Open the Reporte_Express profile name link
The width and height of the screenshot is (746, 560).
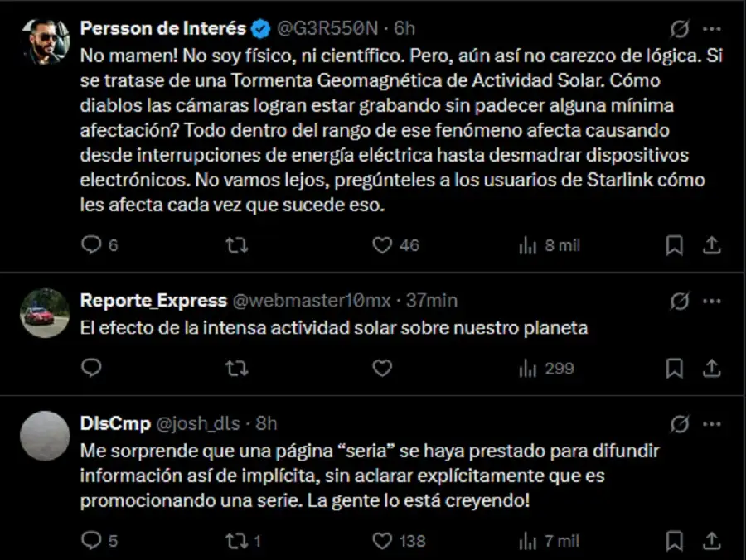point(153,300)
